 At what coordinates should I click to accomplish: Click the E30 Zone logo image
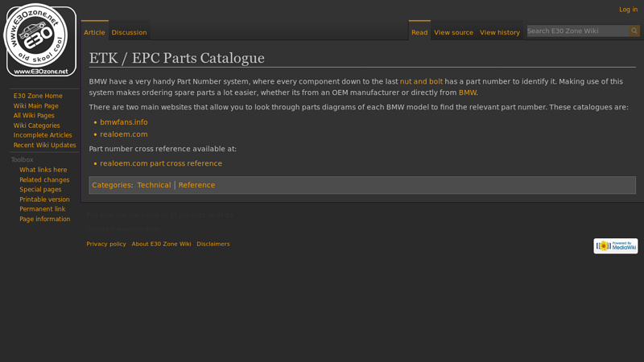(40, 40)
